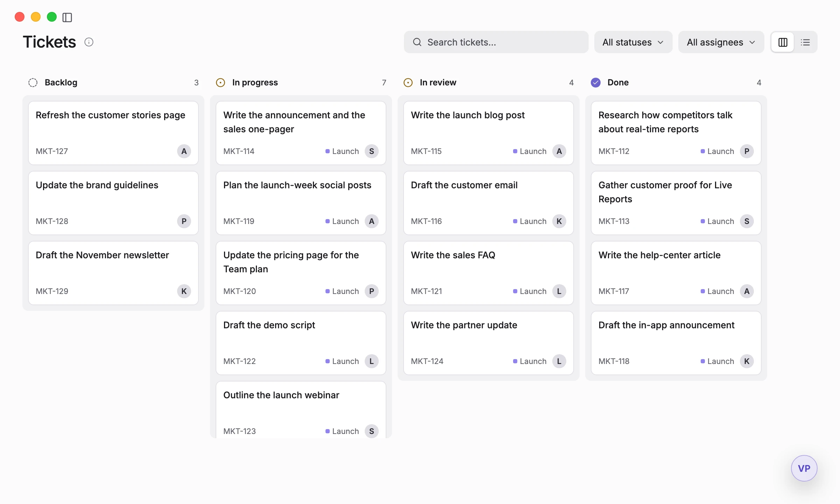This screenshot has width=840, height=504.
Task: Click assignee avatar K on MKT-118
Action: tap(747, 361)
